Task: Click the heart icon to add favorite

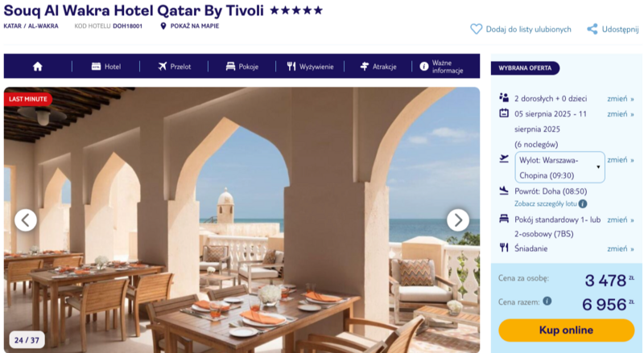Action: point(476,29)
